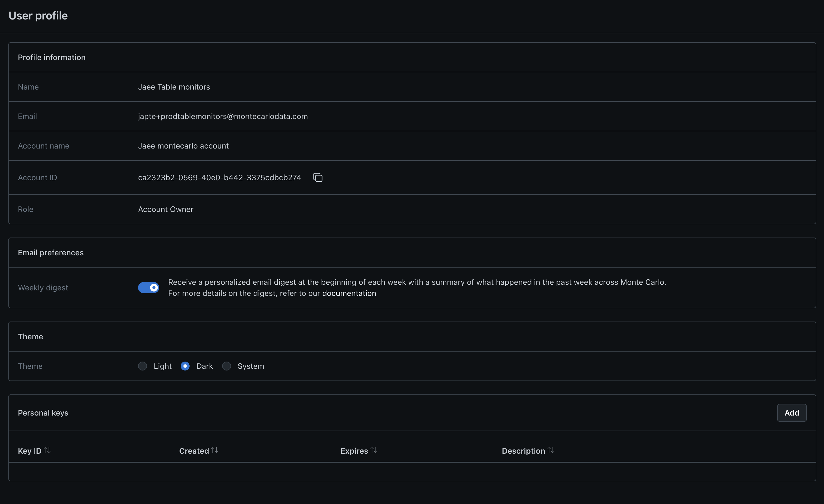Sort by Key ID column arrows
This screenshot has width=824, height=504.
(x=47, y=450)
